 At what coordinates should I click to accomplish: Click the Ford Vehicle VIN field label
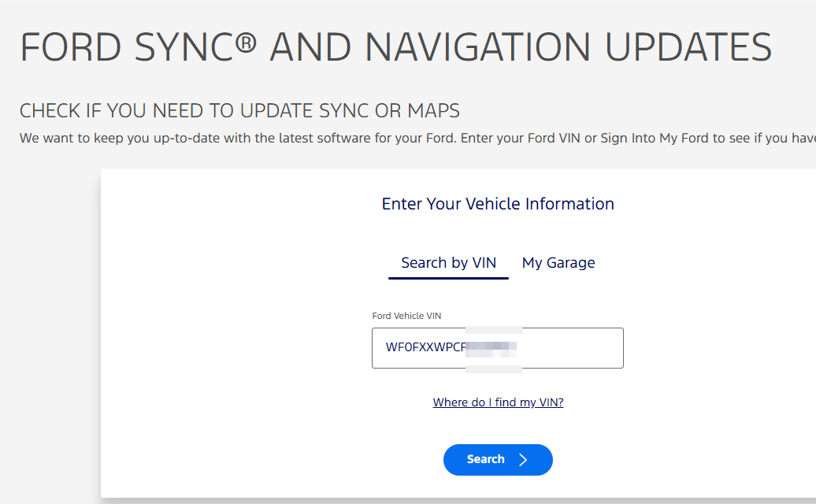point(406,316)
